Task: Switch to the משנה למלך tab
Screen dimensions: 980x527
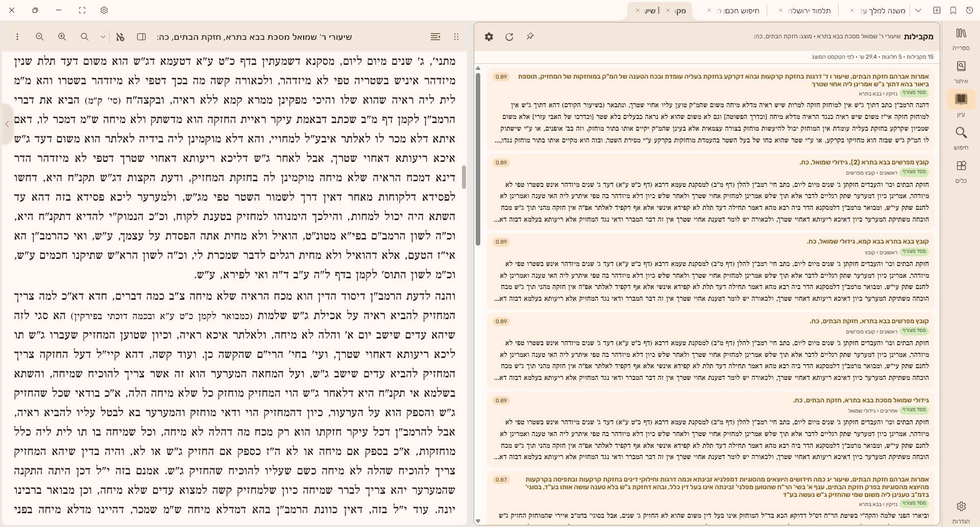Action: pos(882,11)
